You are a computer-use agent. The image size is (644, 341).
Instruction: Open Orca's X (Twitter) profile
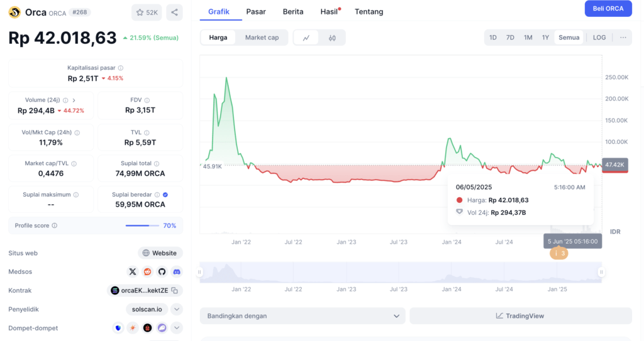pyautogui.click(x=132, y=272)
